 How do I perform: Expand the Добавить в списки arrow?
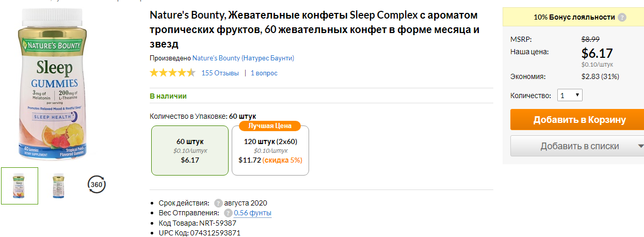(x=640, y=146)
